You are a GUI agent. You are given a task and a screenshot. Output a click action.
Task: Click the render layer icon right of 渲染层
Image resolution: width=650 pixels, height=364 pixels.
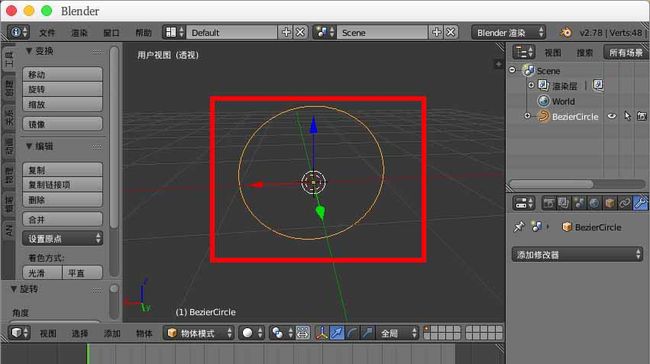tap(598, 85)
